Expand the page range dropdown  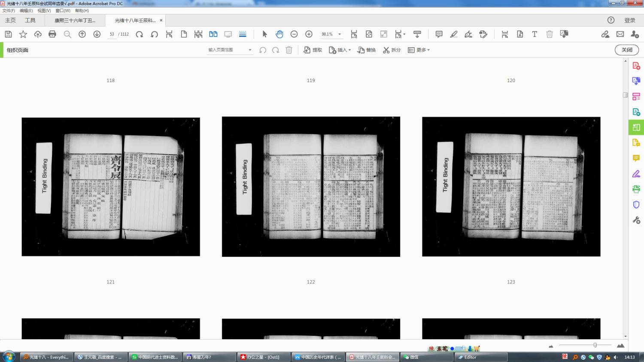click(x=250, y=50)
